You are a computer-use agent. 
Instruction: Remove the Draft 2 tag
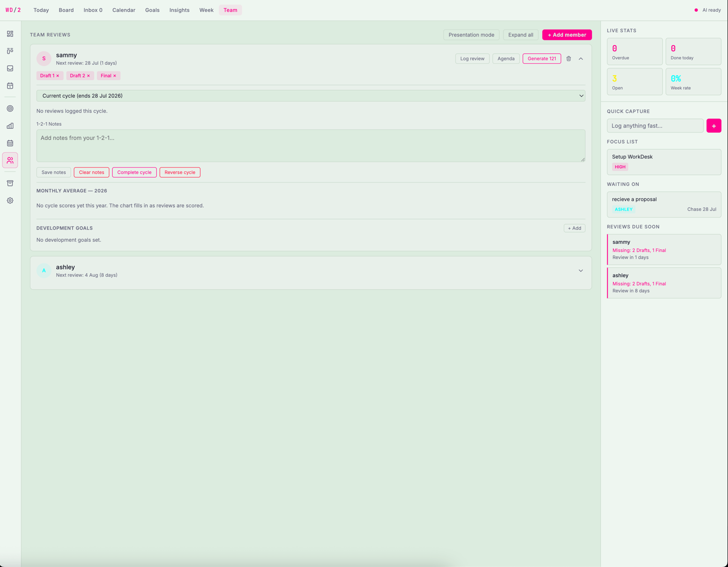coord(88,76)
